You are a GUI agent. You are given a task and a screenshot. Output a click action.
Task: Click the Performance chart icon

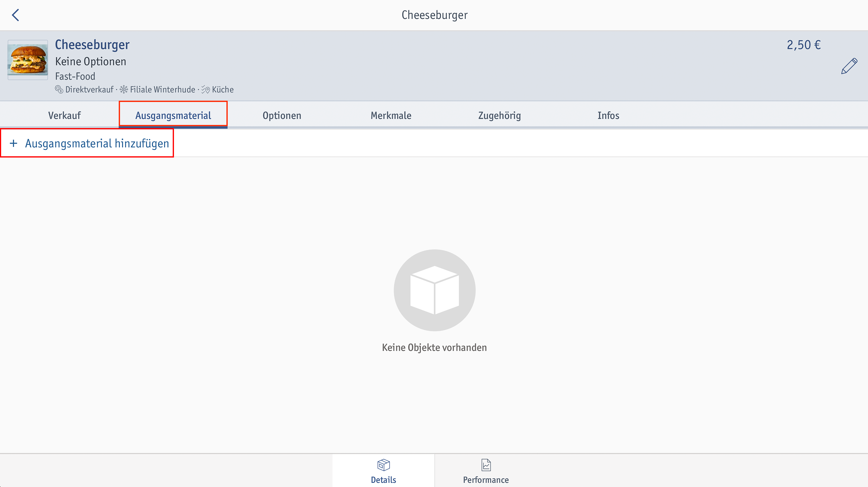(x=486, y=465)
